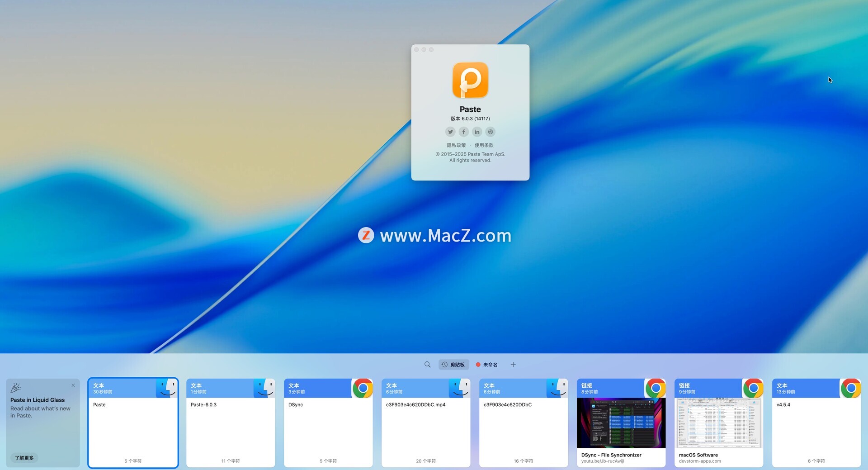Click the Chrome icon on DSync text card
This screenshot has width=868, height=470.
[x=363, y=388]
